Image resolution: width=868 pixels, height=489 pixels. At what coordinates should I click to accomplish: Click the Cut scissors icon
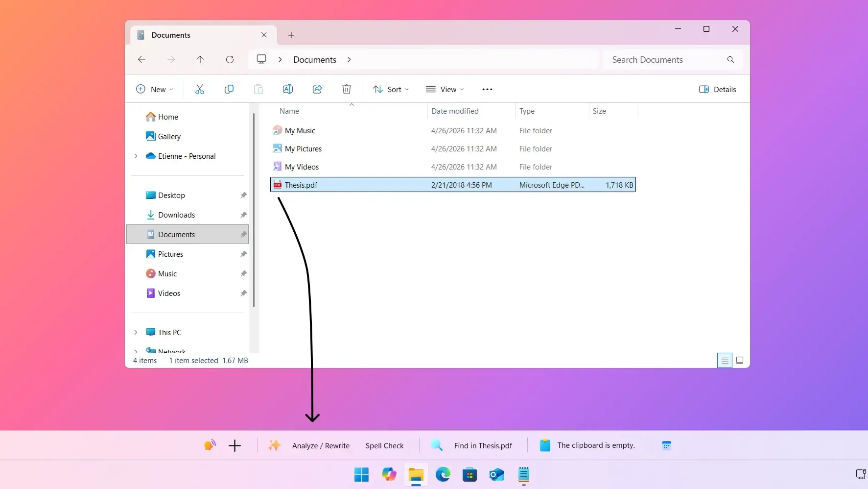(199, 89)
